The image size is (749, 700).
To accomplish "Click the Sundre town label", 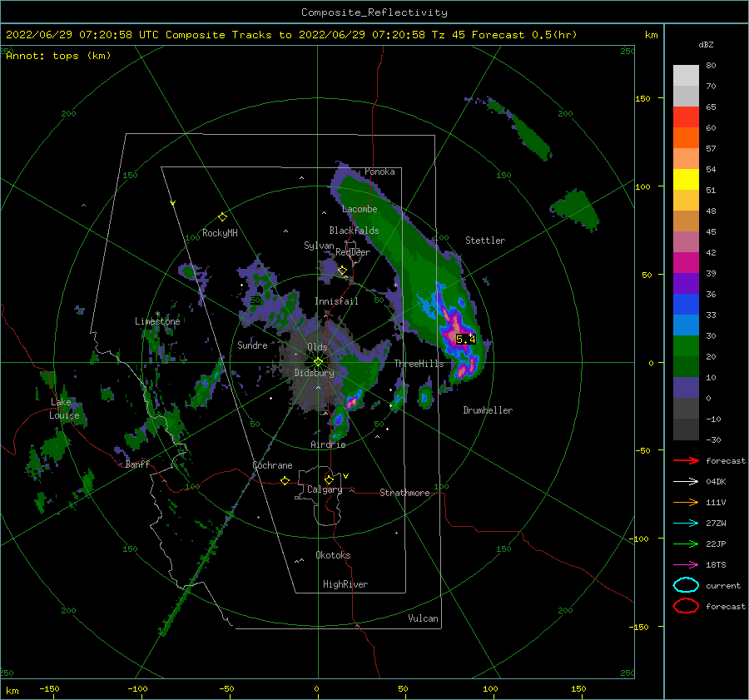I will [252, 345].
